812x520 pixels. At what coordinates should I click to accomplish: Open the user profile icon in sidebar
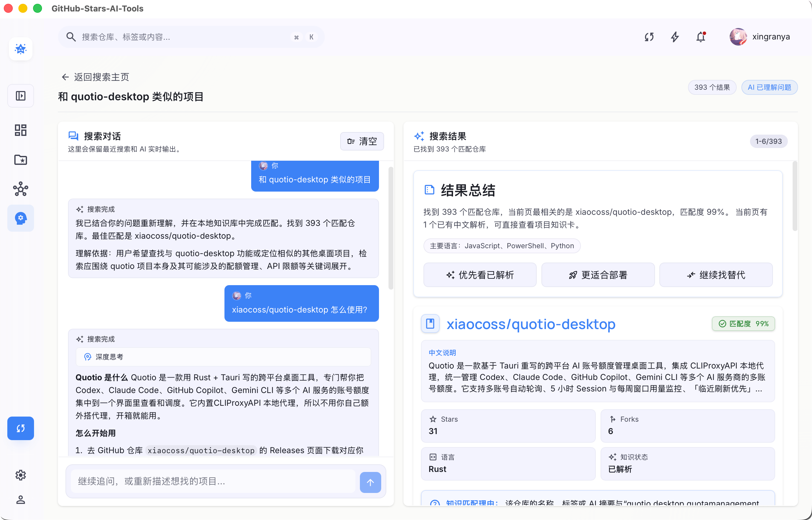click(x=21, y=500)
